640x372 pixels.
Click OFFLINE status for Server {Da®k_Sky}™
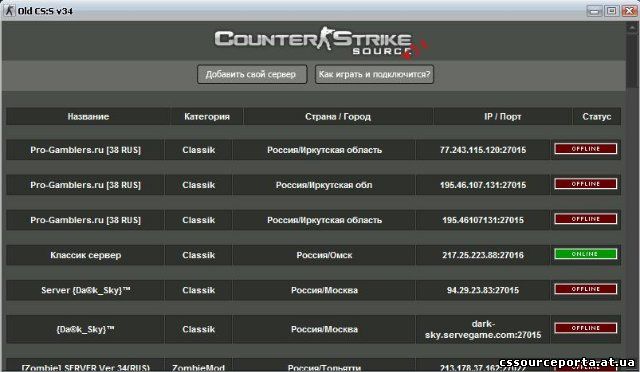585,289
